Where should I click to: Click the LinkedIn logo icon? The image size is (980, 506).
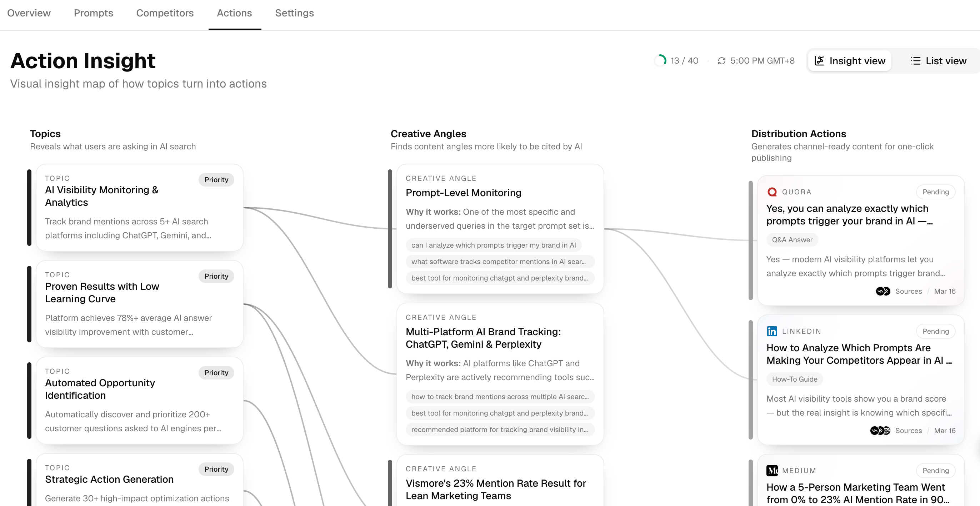pos(772,331)
